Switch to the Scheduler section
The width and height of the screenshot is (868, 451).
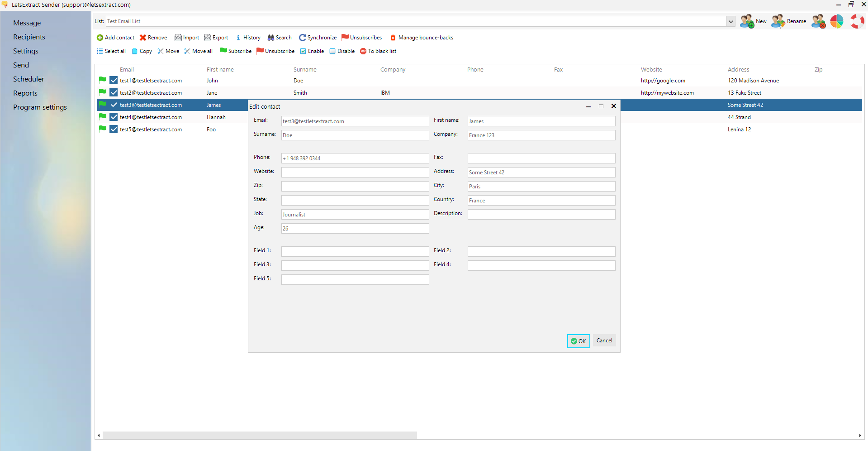tap(28, 79)
